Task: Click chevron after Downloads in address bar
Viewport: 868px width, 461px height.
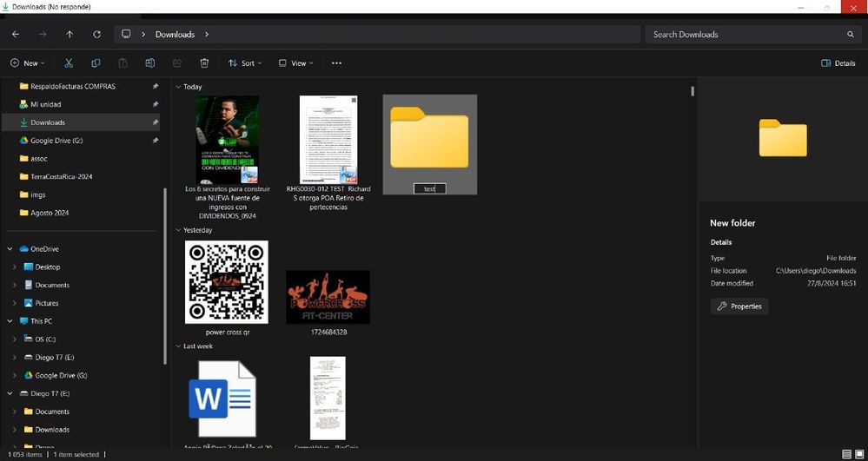Action: coord(207,35)
